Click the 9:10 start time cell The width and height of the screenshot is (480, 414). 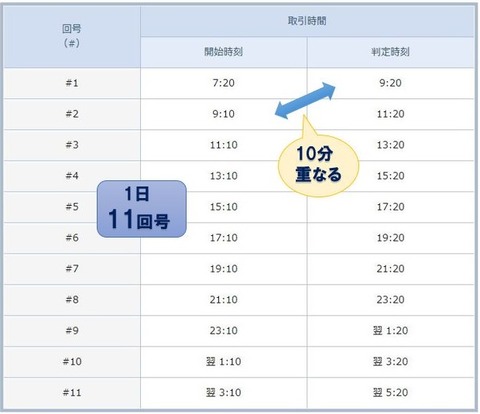point(224,114)
